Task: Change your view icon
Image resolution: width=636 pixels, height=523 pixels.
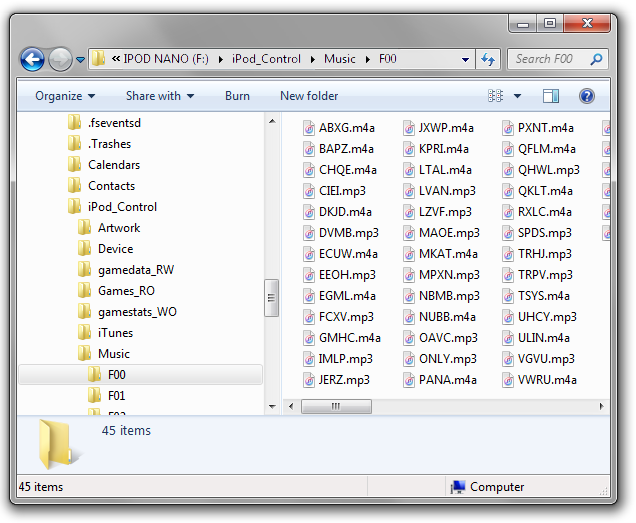Action: point(495,96)
